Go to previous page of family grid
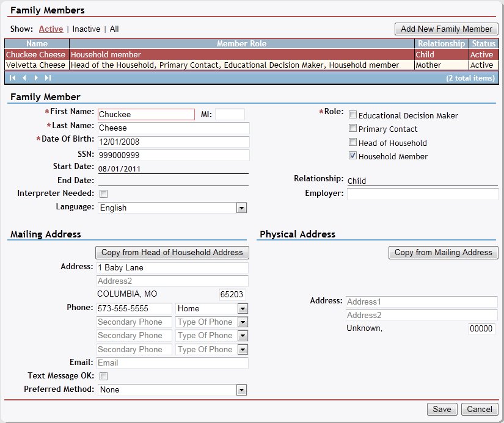The width and height of the screenshot is (504, 423). [x=24, y=78]
